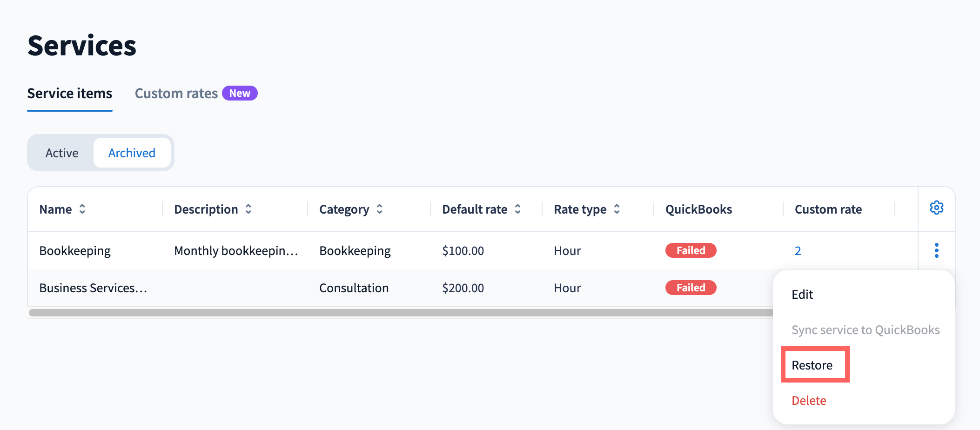Click the New badge beside Custom rates
The image size is (980, 430).
[x=240, y=93]
